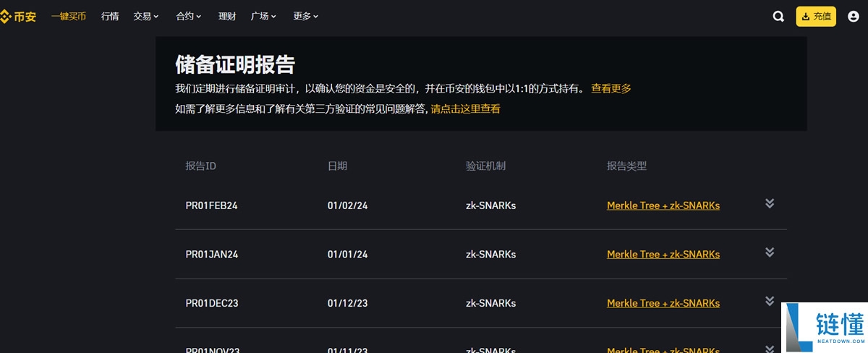Open Merkle Tree link for PR01JAN24
Screen dimensions: 868x353
pyautogui.click(x=663, y=255)
